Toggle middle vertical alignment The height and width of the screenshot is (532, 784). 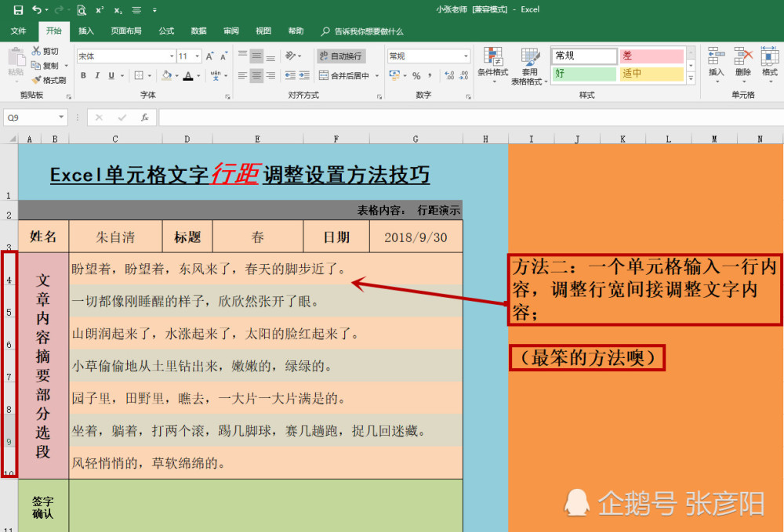[x=256, y=56]
